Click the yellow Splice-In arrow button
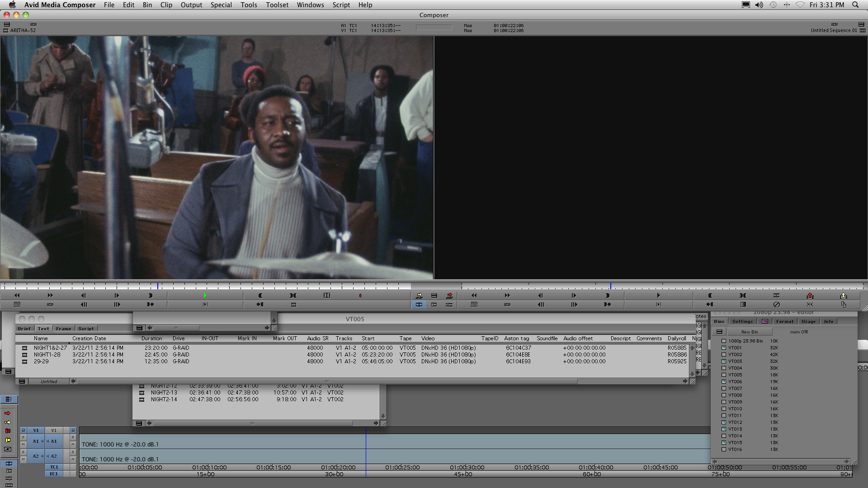This screenshot has width=868, height=488. point(419,296)
